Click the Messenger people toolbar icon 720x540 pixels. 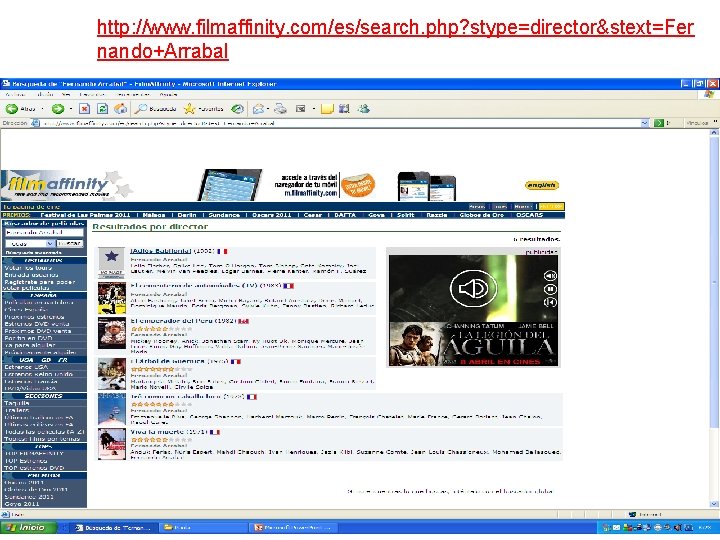click(x=364, y=109)
